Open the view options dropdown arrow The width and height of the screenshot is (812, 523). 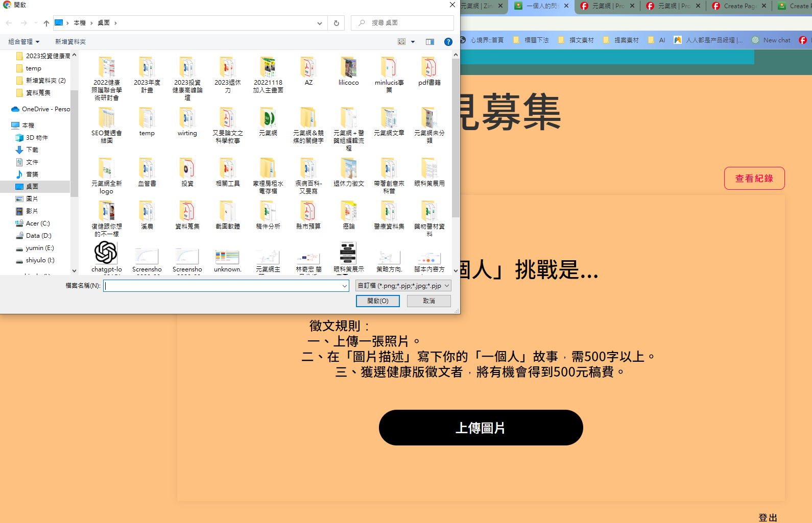click(x=413, y=42)
